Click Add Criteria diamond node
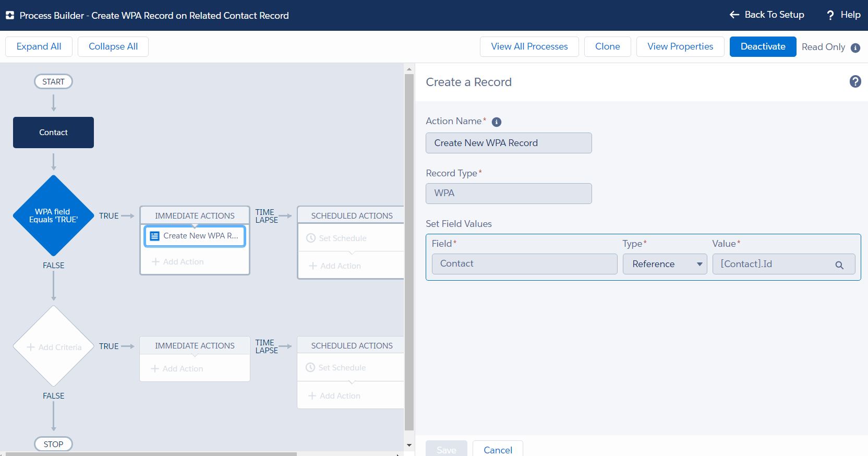Screen dimensions: 868x456 (53, 346)
